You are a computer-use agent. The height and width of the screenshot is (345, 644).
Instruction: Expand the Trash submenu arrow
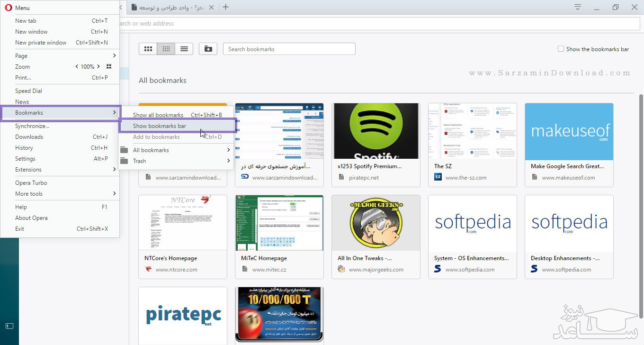tap(228, 161)
